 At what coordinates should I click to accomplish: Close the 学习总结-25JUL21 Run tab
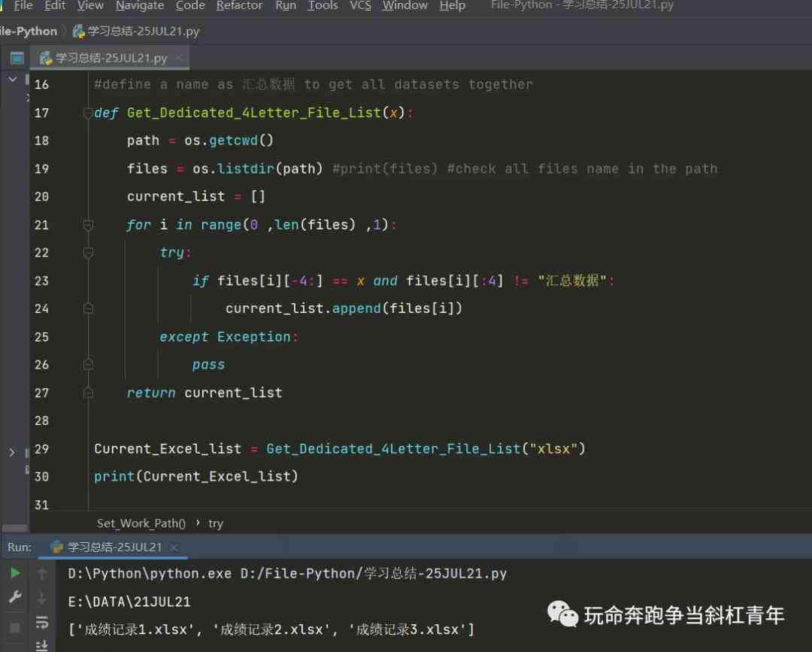point(174,547)
